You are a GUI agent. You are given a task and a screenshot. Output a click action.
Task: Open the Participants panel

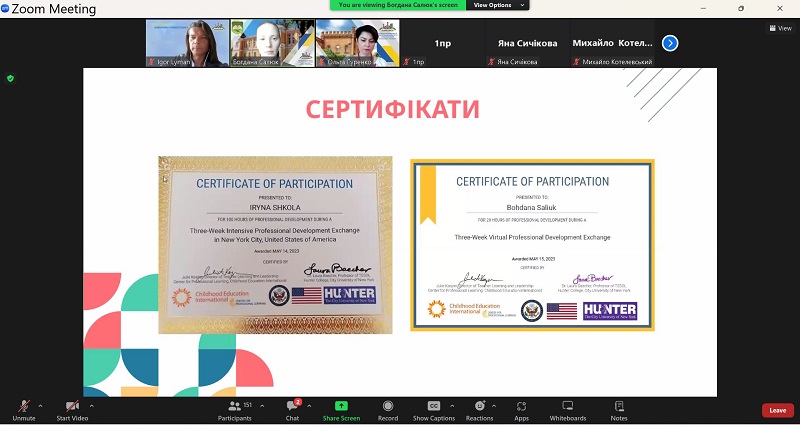[234, 407]
